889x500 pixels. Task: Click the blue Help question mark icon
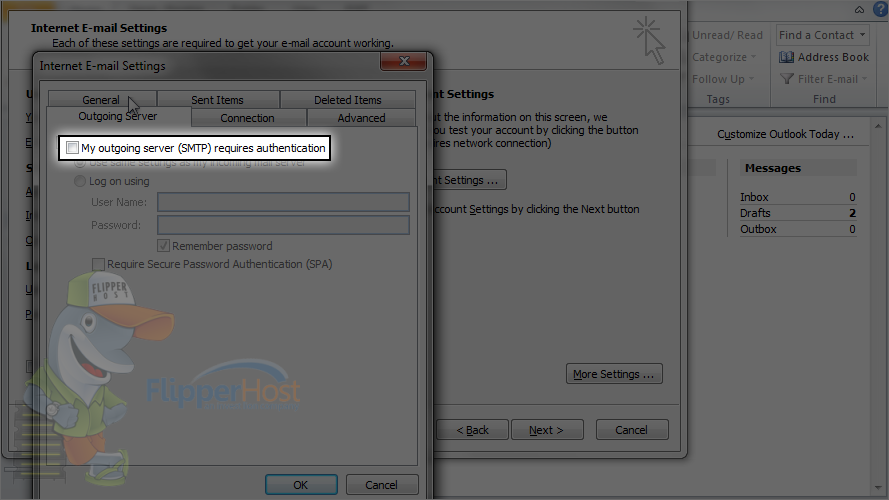point(880,9)
